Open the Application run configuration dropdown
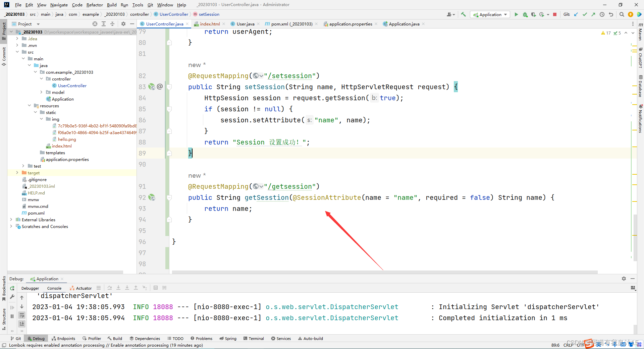The image size is (644, 349). coord(490,14)
